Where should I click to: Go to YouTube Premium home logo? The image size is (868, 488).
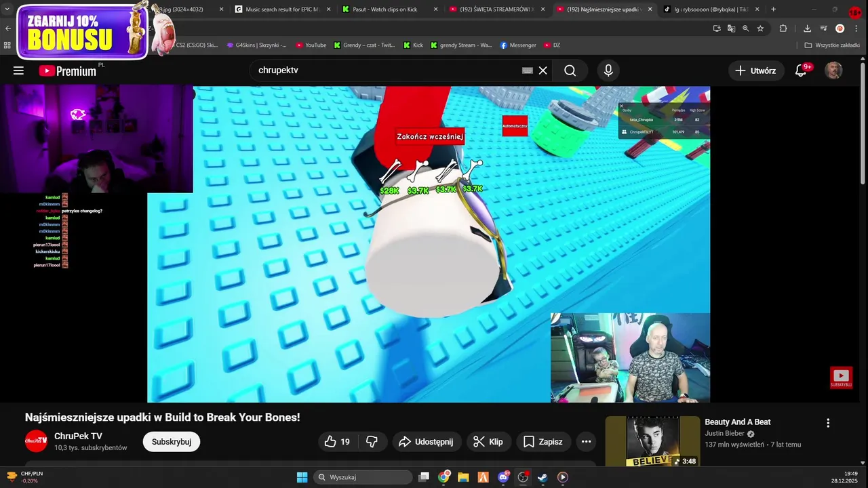(67, 71)
